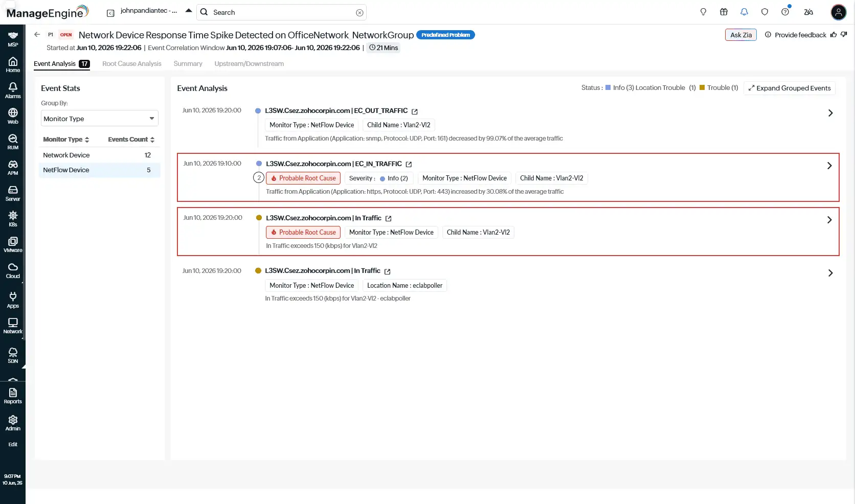Open Server section in sidebar
Image resolution: width=855 pixels, height=504 pixels.
(x=13, y=193)
